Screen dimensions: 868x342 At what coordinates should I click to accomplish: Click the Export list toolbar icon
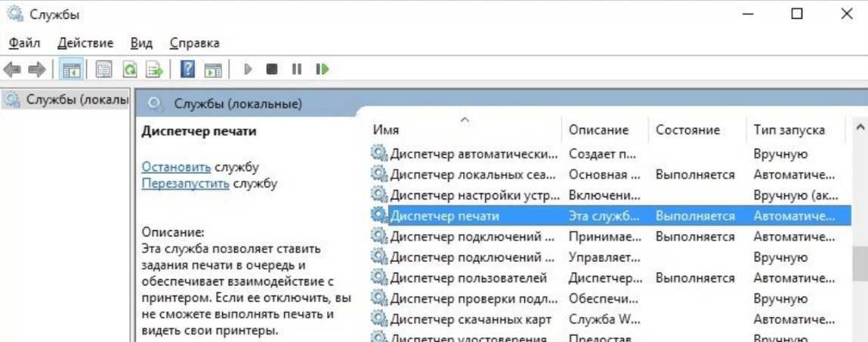pyautogui.click(x=154, y=69)
